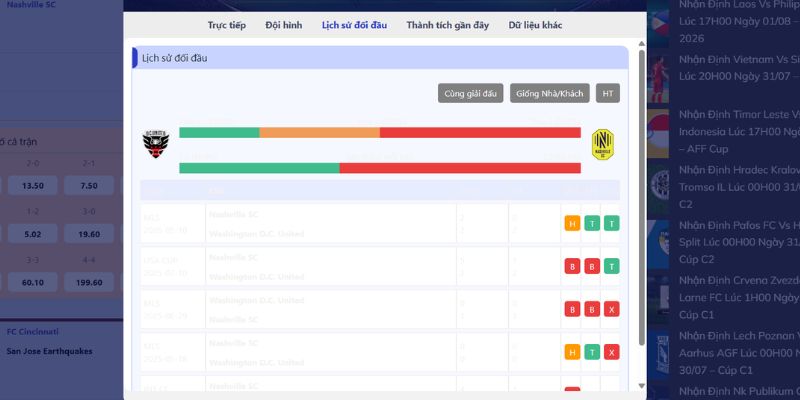Screen dimensions: 800x400
Task: Click the D.C. United team logo
Action: 156,144
